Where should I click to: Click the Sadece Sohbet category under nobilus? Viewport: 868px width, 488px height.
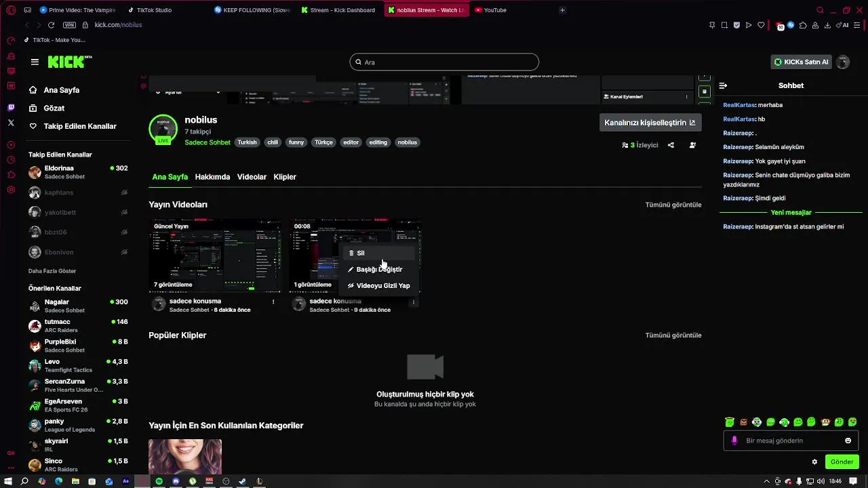coord(208,142)
